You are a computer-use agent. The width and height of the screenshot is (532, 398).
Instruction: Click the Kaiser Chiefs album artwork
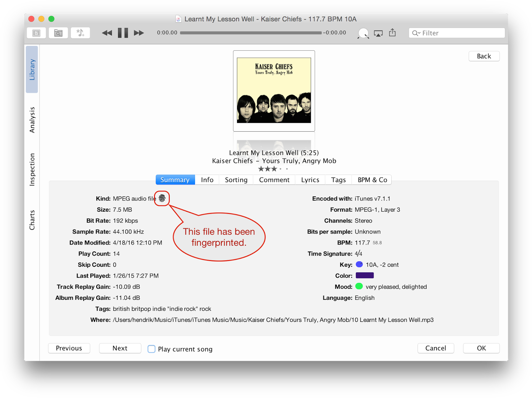click(x=274, y=90)
